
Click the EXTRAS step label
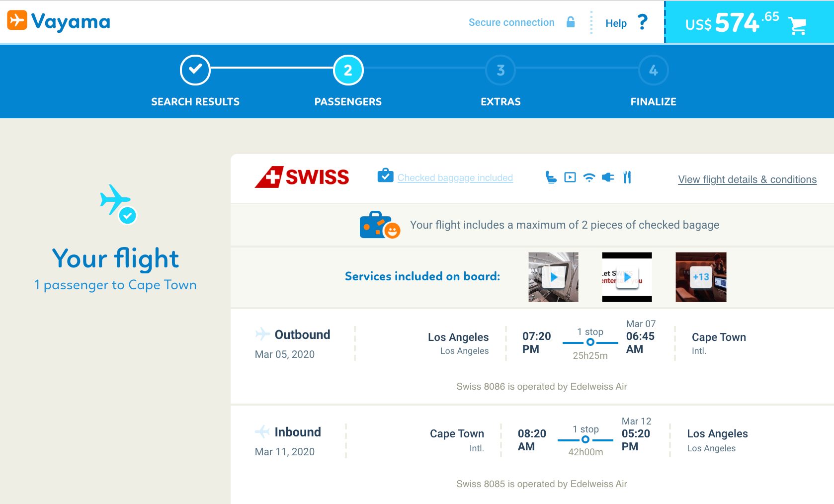(x=500, y=102)
